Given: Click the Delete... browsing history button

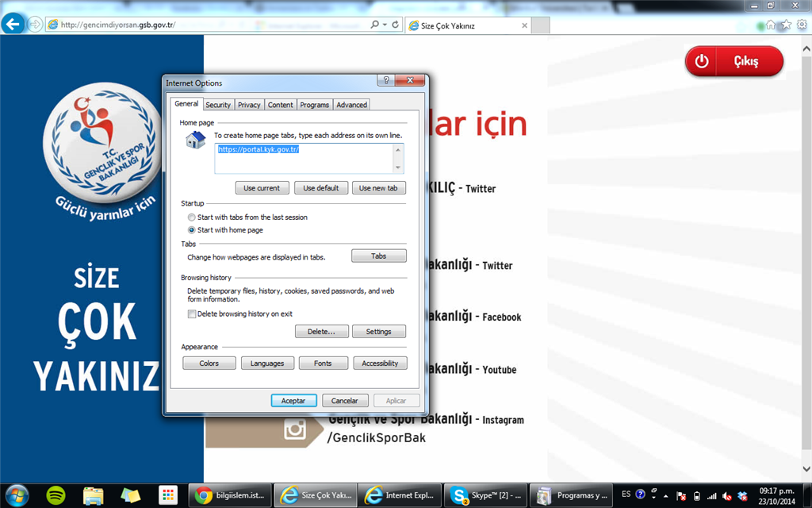Looking at the screenshot, I should click(322, 332).
